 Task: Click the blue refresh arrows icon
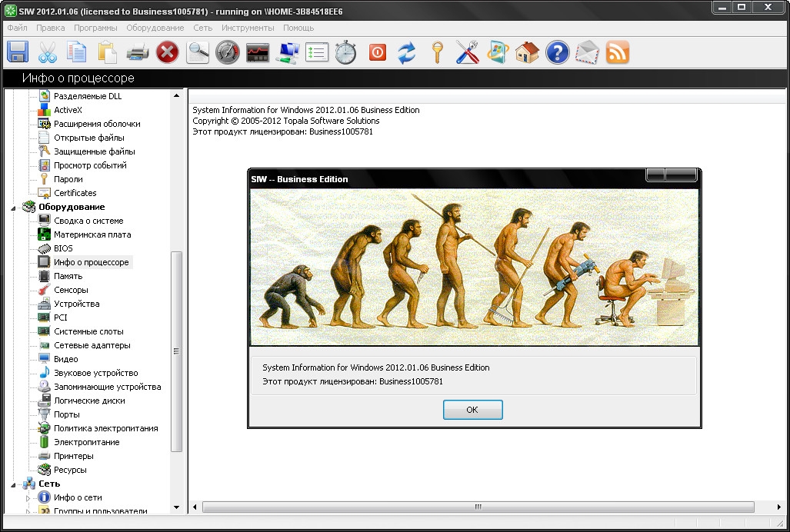pos(406,52)
